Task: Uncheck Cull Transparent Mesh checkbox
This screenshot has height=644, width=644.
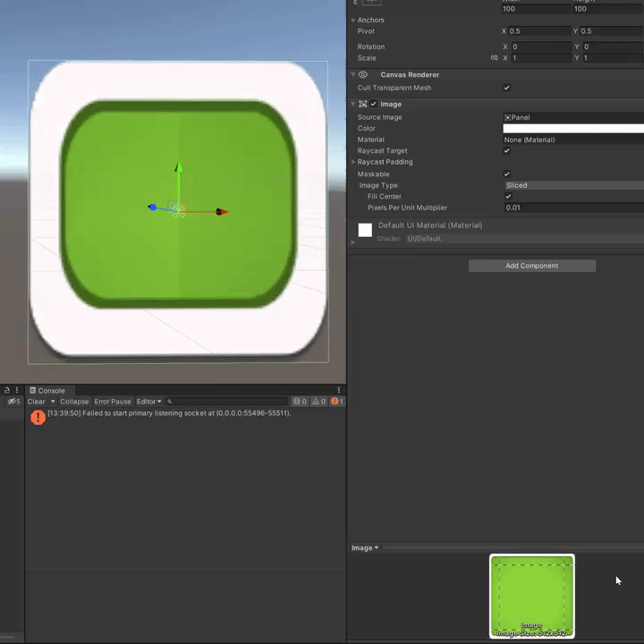Action: tap(507, 88)
